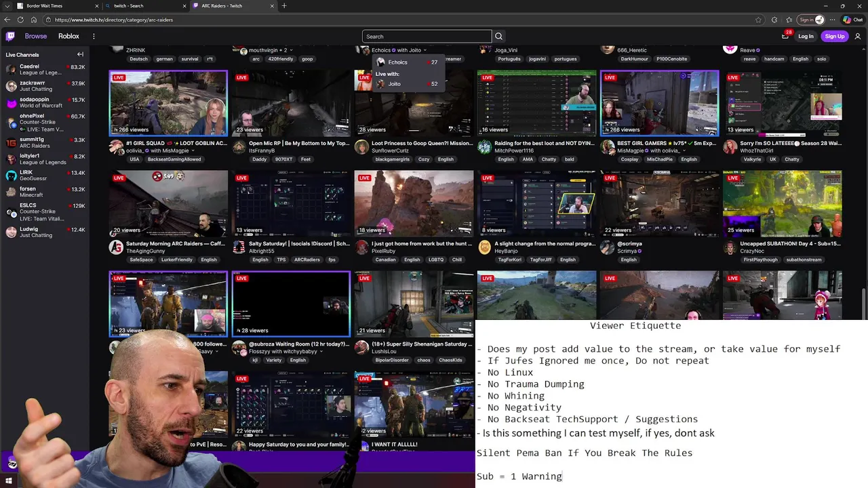Viewport: 868px width, 488px height.
Task: Open the Copilot Chat button
Action: [852, 20]
